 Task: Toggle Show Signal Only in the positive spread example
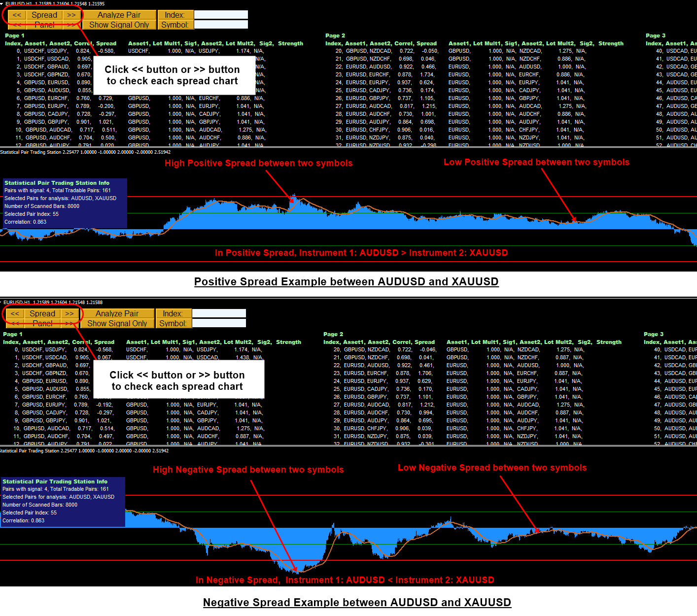tap(119, 25)
